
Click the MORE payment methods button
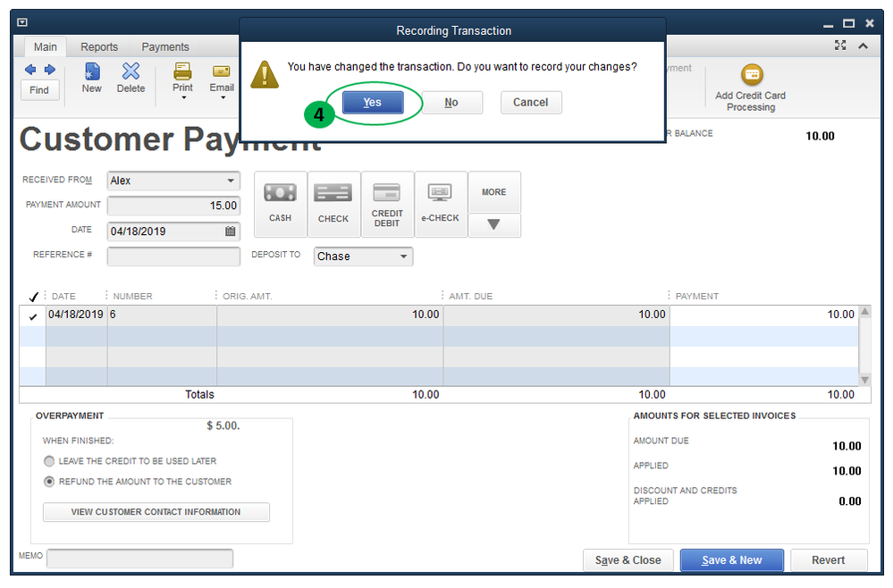[x=493, y=192]
